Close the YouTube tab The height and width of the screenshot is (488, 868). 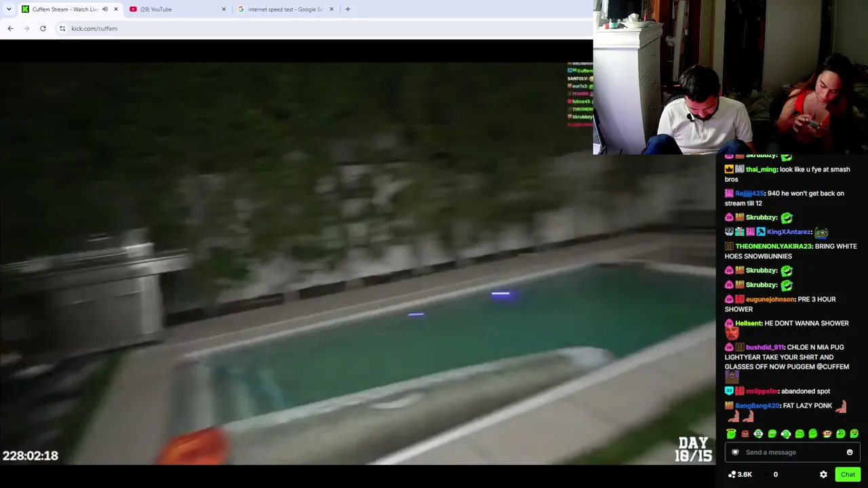tap(224, 9)
